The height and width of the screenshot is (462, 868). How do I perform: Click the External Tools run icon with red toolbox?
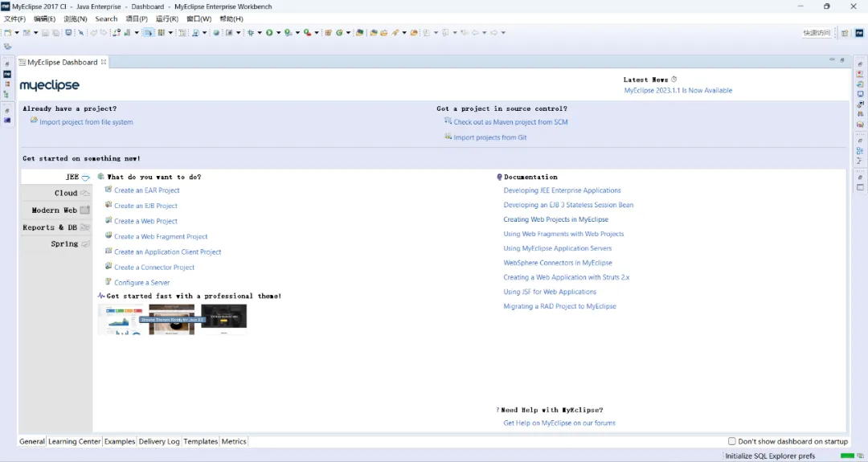click(x=307, y=33)
